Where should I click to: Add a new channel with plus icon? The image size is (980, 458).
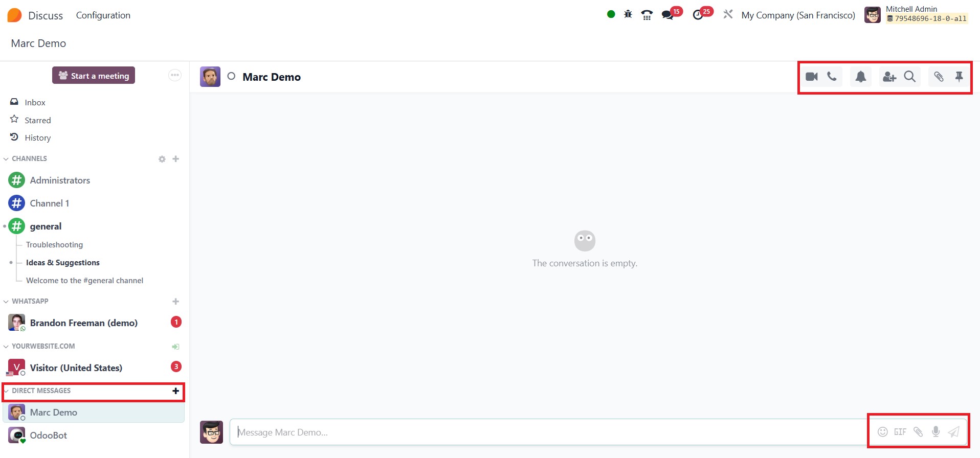[176, 159]
